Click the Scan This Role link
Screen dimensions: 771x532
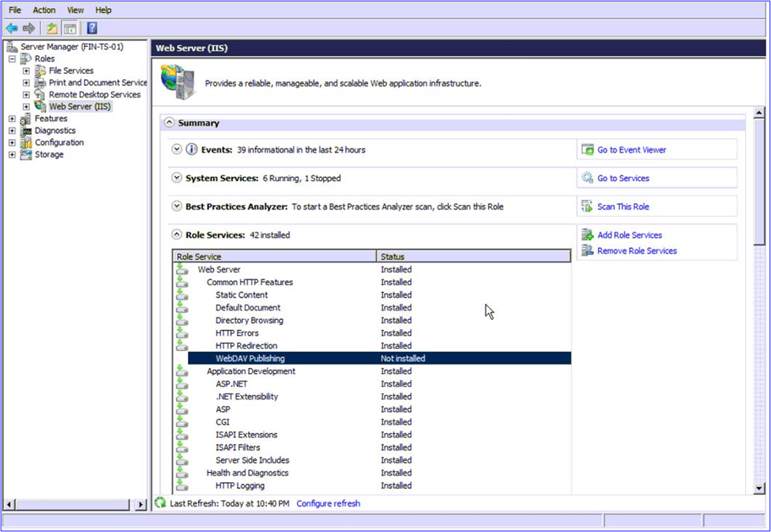click(624, 206)
